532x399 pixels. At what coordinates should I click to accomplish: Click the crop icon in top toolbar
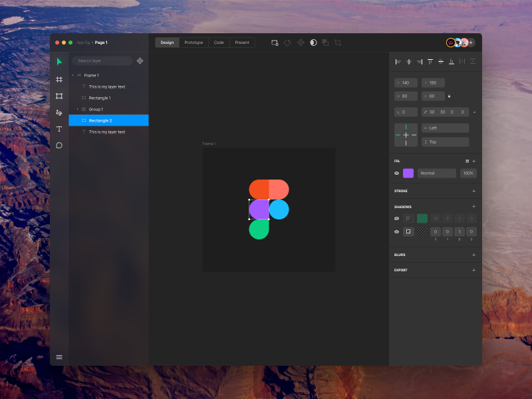click(x=338, y=43)
